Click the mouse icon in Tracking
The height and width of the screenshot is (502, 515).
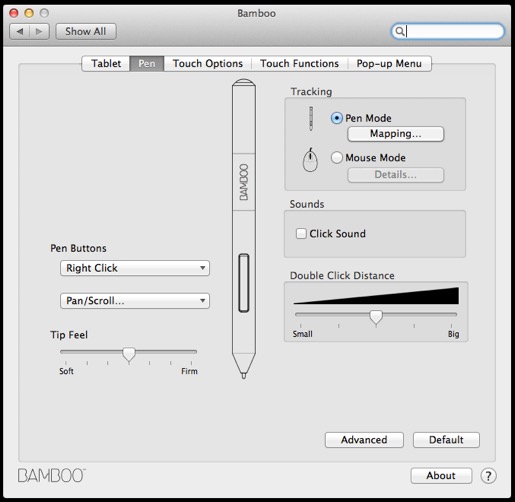tap(310, 160)
